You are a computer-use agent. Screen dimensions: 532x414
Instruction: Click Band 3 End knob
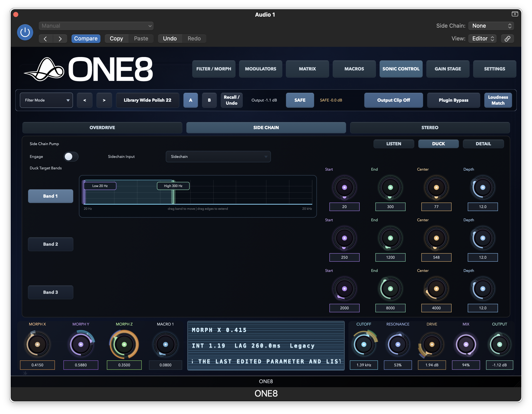[x=390, y=289]
